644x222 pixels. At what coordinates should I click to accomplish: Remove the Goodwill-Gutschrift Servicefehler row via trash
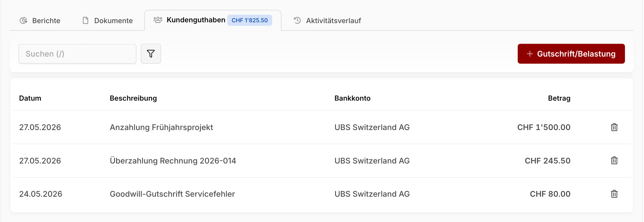(x=614, y=194)
